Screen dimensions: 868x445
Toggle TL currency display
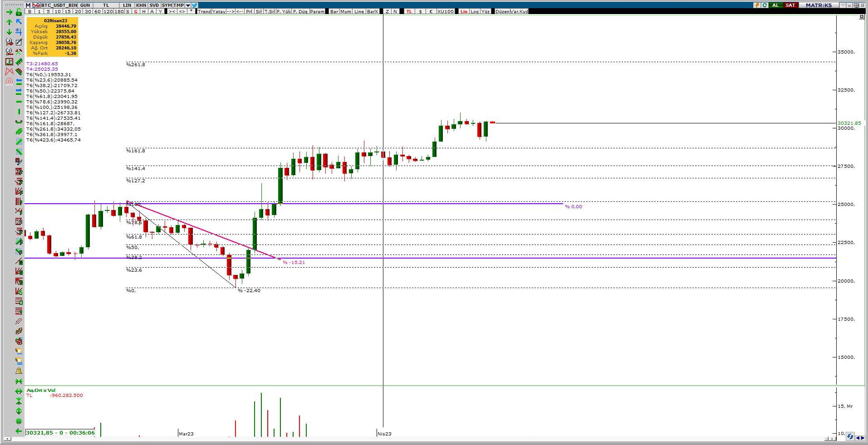(x=409, y=11)
